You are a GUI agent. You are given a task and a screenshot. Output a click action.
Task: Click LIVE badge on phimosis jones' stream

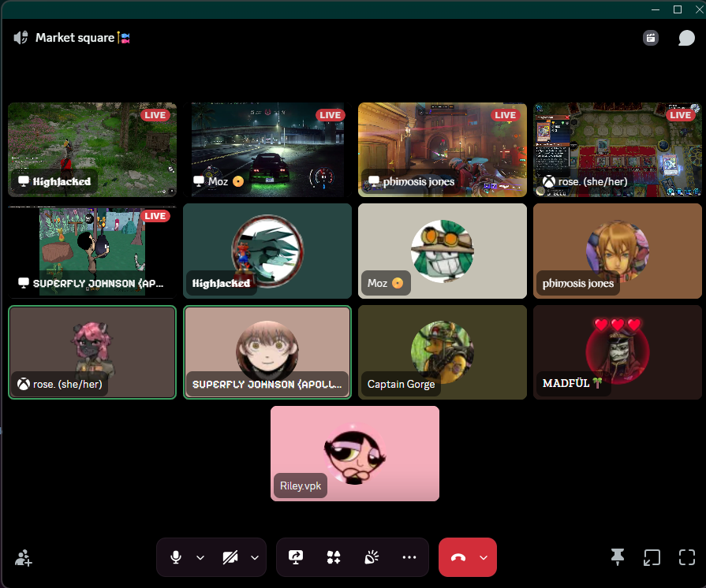click(x=505, y=115)
